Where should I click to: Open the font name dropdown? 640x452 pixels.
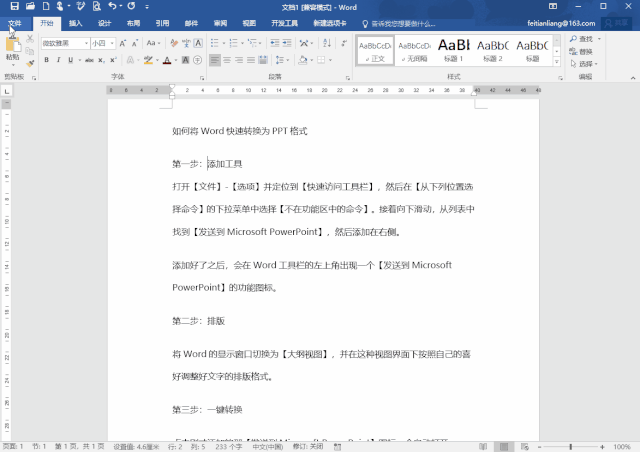[86, 43]
